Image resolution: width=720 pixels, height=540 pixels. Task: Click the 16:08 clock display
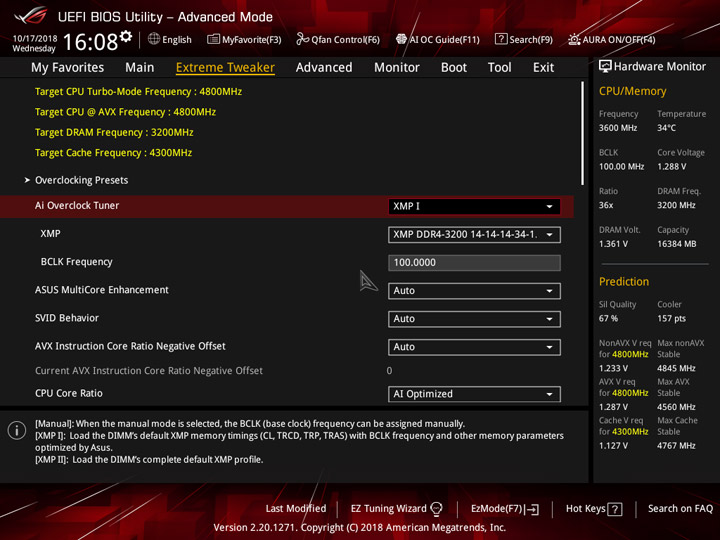90,42
